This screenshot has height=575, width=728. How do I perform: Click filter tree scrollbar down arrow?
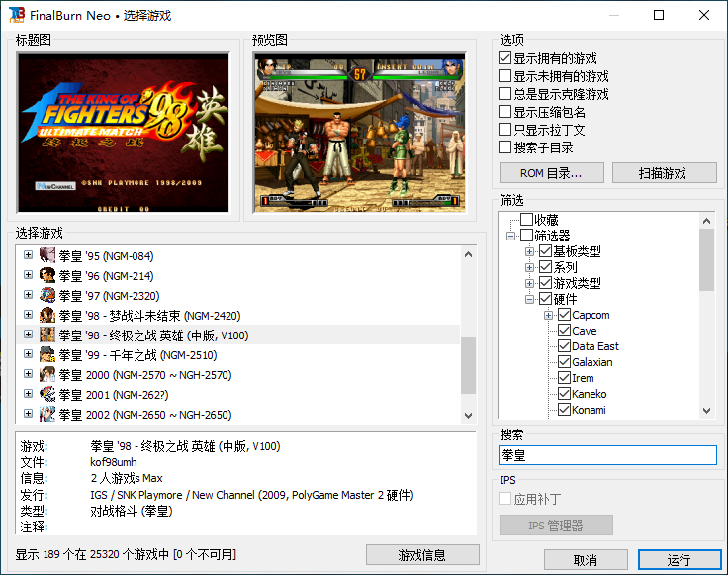coord(706,410)
